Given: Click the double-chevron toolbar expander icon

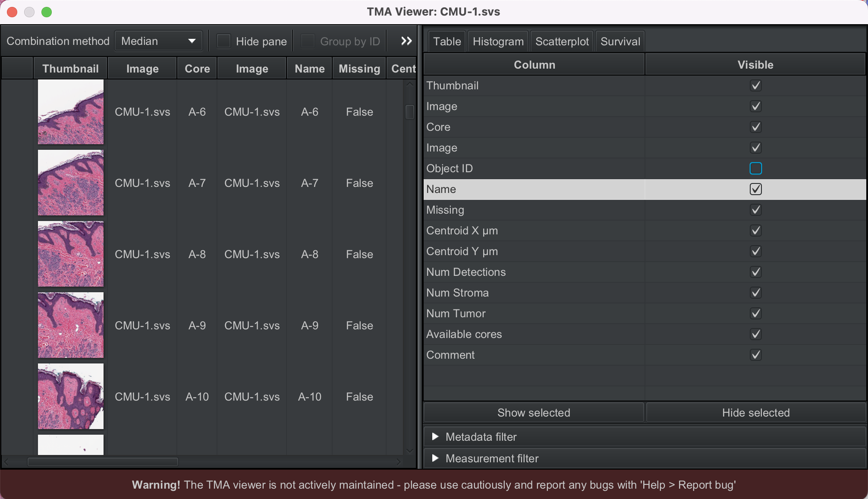Looking at the screenshot, I should 405,41.
